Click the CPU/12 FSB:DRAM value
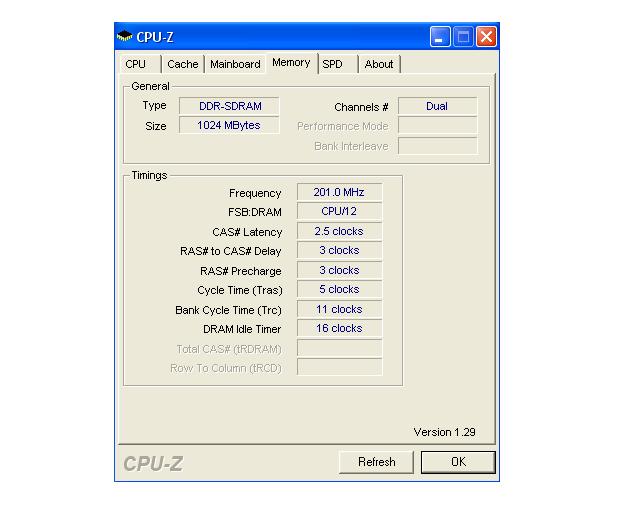This screenshot has height=512, width=640. coord(340,211)
